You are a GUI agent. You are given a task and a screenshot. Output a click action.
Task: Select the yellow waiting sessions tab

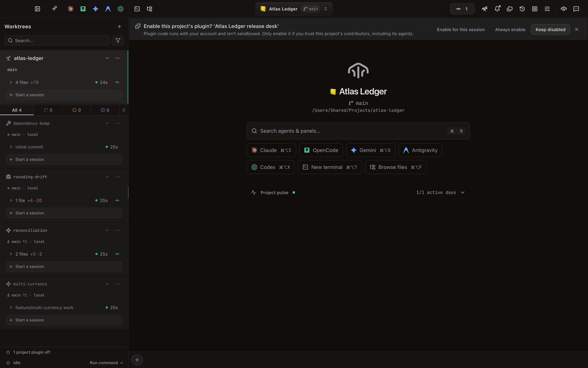coord(77,110)
